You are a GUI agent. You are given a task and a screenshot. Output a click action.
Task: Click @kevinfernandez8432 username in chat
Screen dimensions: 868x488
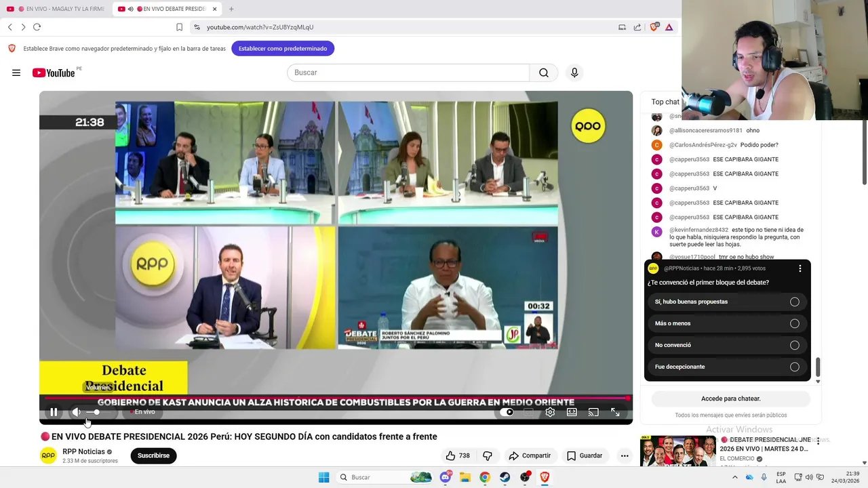coord(699,230)
